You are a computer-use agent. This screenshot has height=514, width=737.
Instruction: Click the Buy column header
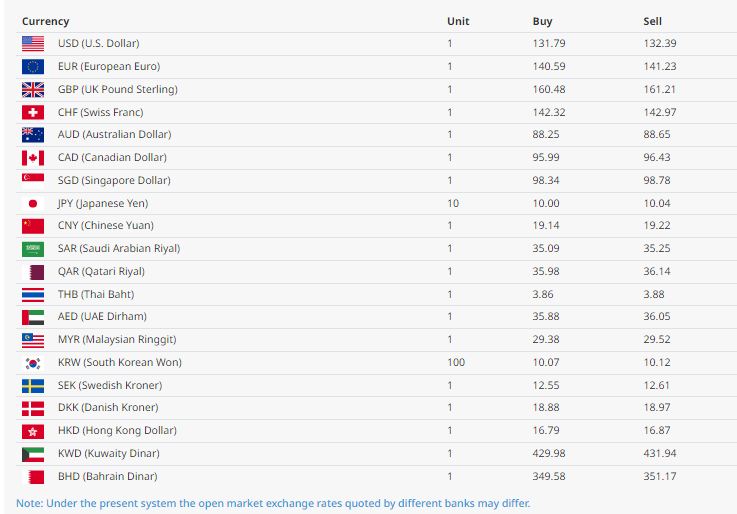click(542, 21)
